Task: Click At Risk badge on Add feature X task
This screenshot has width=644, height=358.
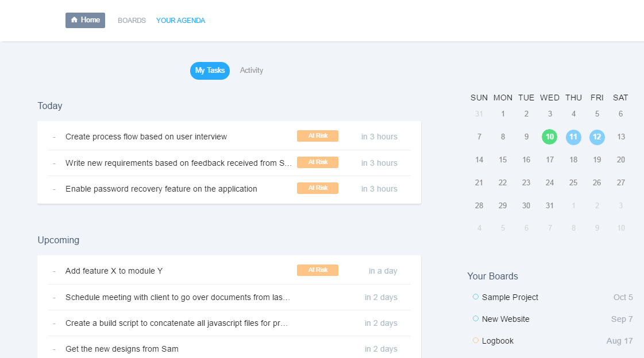Action: point(318,270)
